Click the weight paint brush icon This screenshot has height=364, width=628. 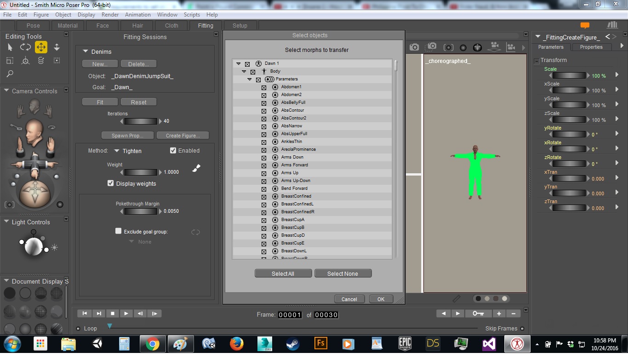[x=196, y=169]
